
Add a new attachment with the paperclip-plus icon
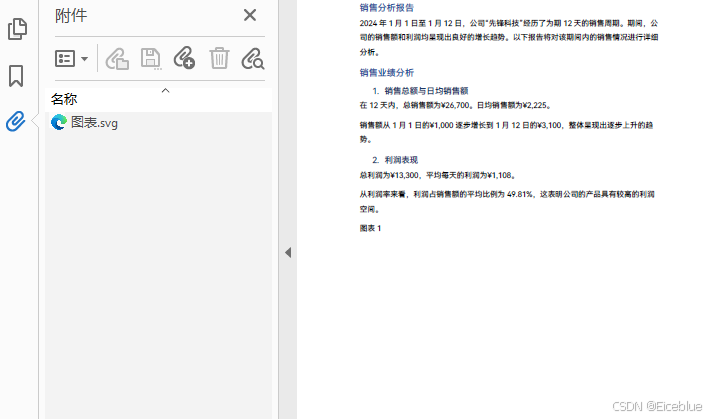pos(184,58)
